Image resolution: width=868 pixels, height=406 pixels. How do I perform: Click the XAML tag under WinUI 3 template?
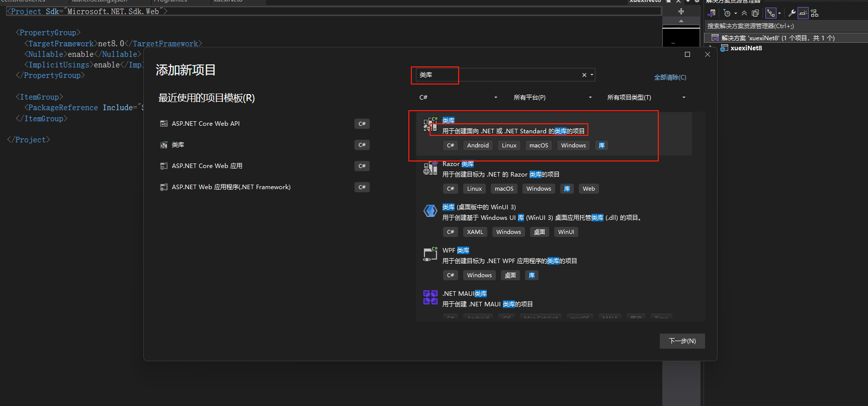475,232
